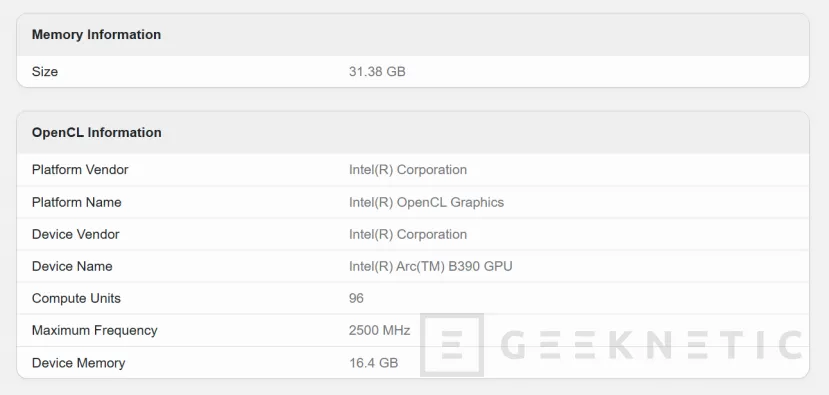Image resolution: width=829 pixels, height=395 pixels.
Task: Select the Device Name label
Action: point(72,266)
